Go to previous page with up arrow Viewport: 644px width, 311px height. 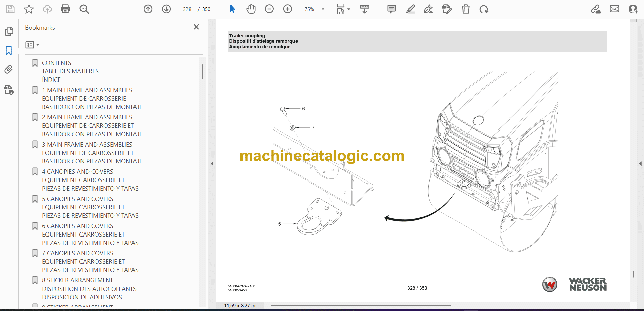point(148,9)
